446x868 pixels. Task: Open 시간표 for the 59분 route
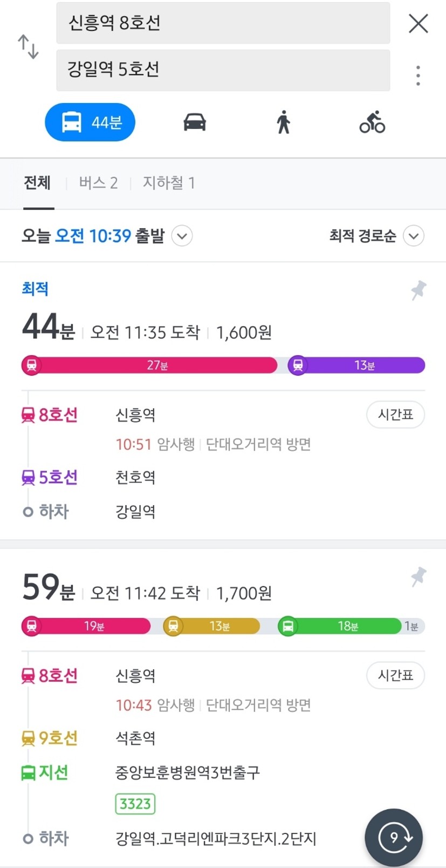click(395, 675)
